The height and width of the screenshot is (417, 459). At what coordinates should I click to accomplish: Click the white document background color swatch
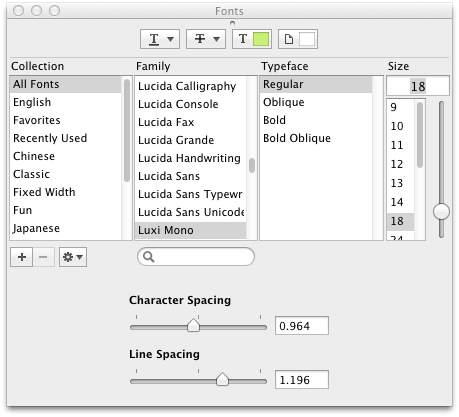point(307,39)
